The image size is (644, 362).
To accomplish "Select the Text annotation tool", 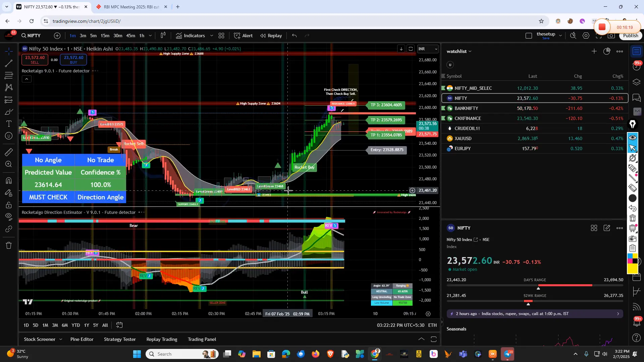I will [x=8, y=124].
